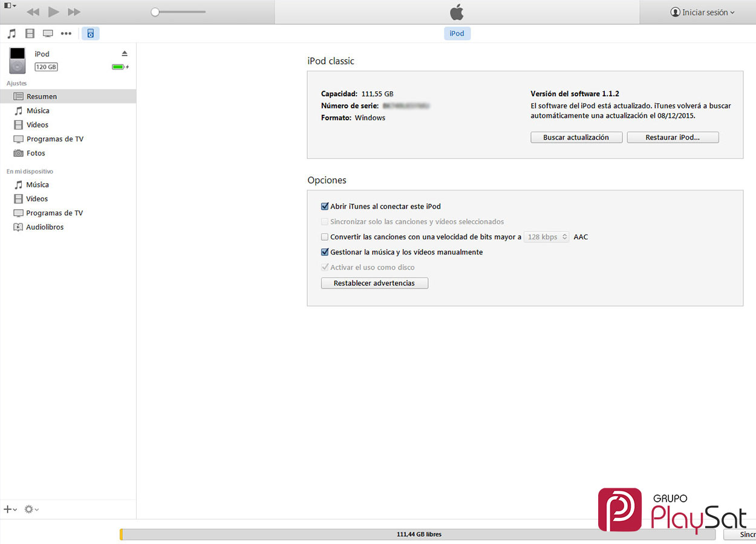Skip forward with the fast-forward button
756x544 pixels.
(74, 12)
